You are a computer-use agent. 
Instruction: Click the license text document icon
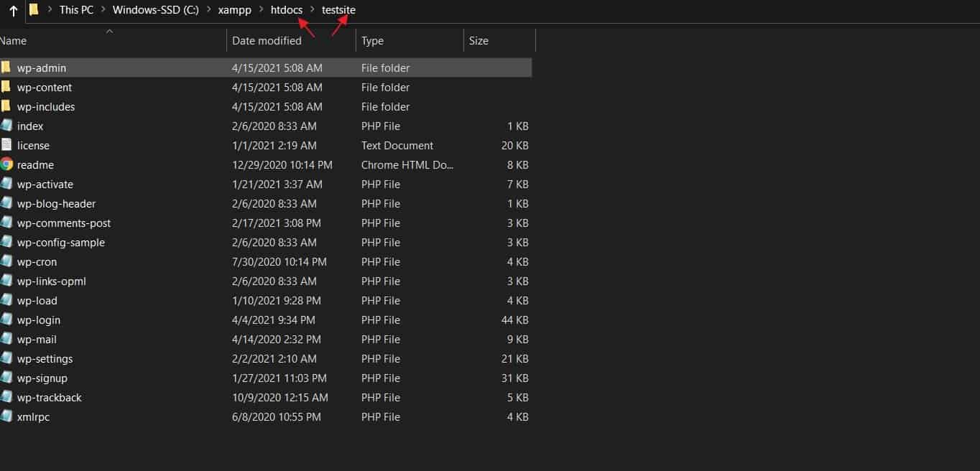pos(6,145)
